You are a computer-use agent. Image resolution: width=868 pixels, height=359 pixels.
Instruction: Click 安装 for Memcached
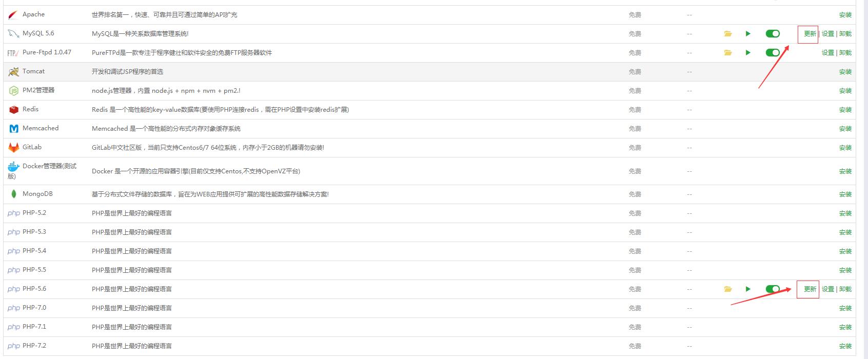coord(845,129)
